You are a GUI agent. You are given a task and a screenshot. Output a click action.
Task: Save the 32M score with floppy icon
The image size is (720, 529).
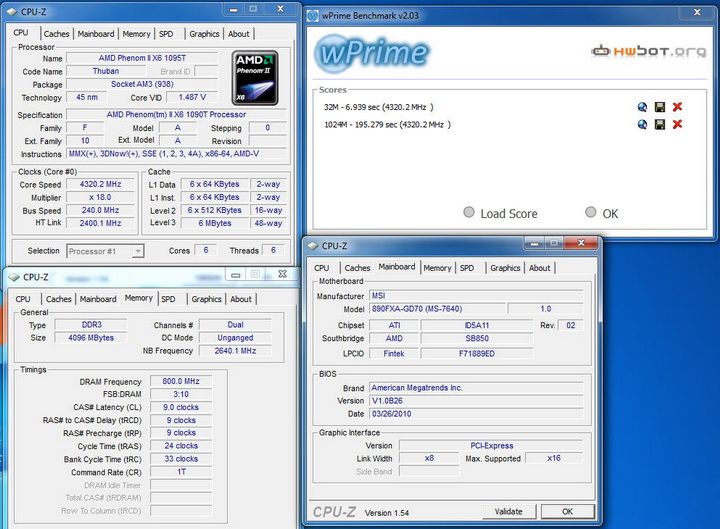(x=660, y=107)
